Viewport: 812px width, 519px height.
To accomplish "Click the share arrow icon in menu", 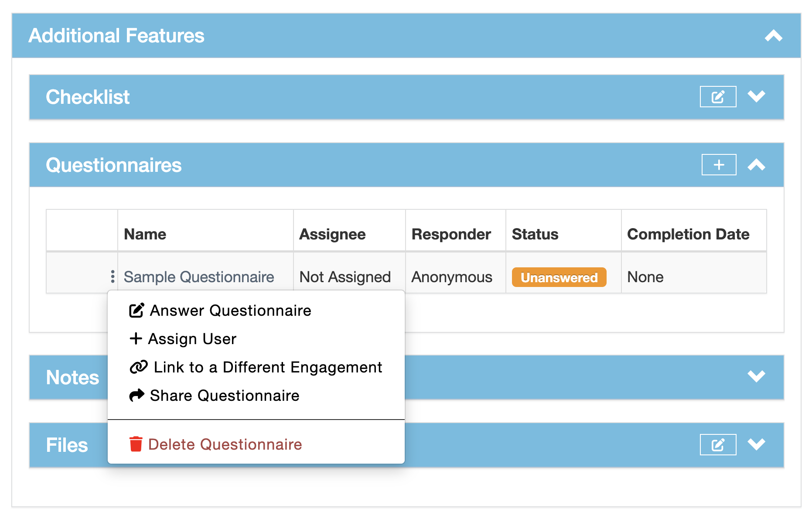I will [136, 395].
